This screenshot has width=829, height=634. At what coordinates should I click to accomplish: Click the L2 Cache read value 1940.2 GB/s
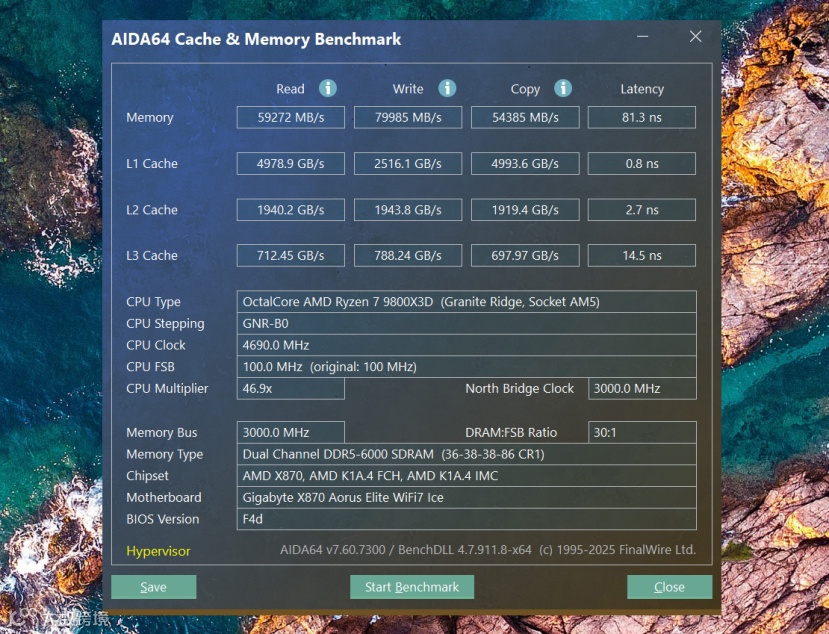(291, 210)
